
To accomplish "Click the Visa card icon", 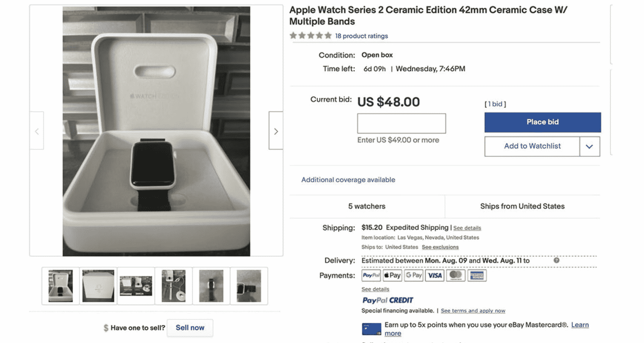I will [x=435, y=275].
